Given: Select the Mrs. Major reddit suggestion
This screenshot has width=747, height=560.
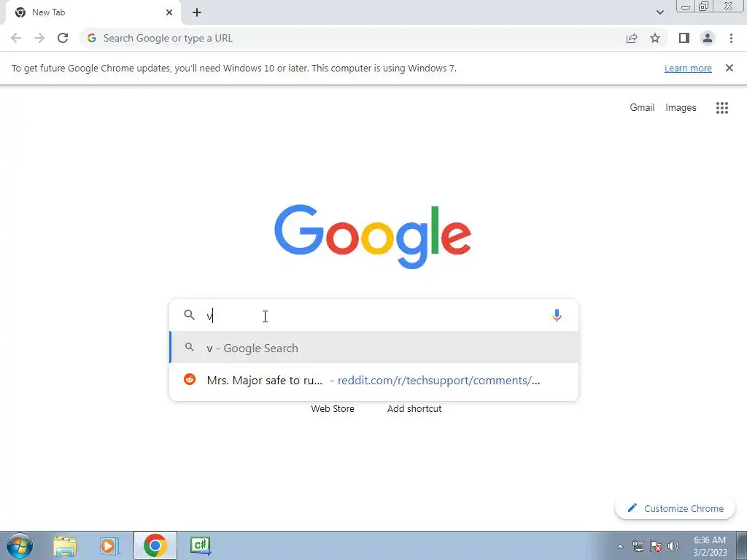Looking at the screenshot, I should point(374,380).
